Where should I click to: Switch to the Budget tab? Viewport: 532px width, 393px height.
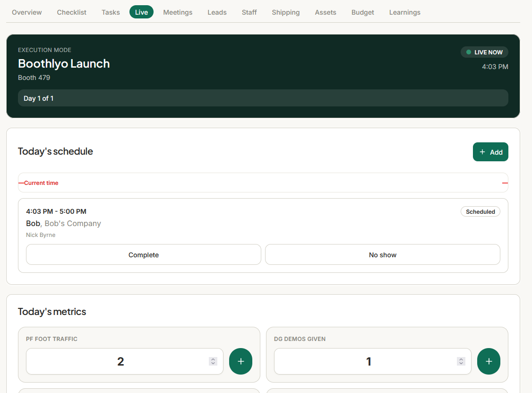tap(363, 12)
